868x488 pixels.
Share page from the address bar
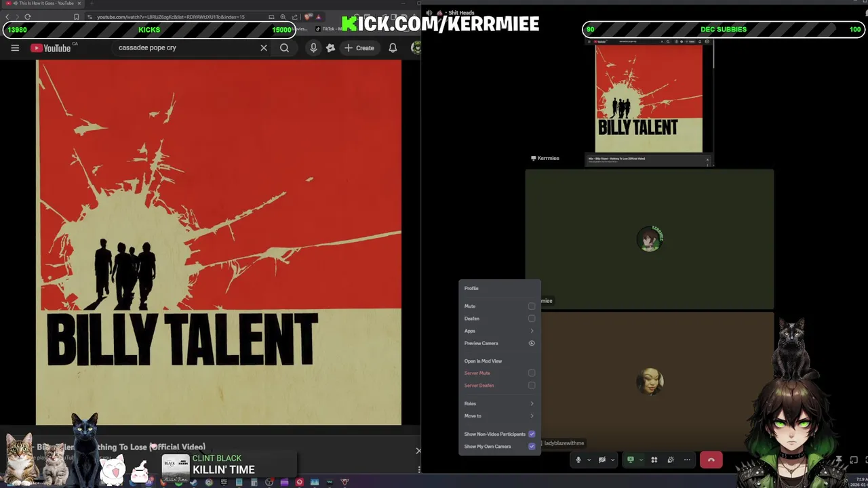click(294, 16)
